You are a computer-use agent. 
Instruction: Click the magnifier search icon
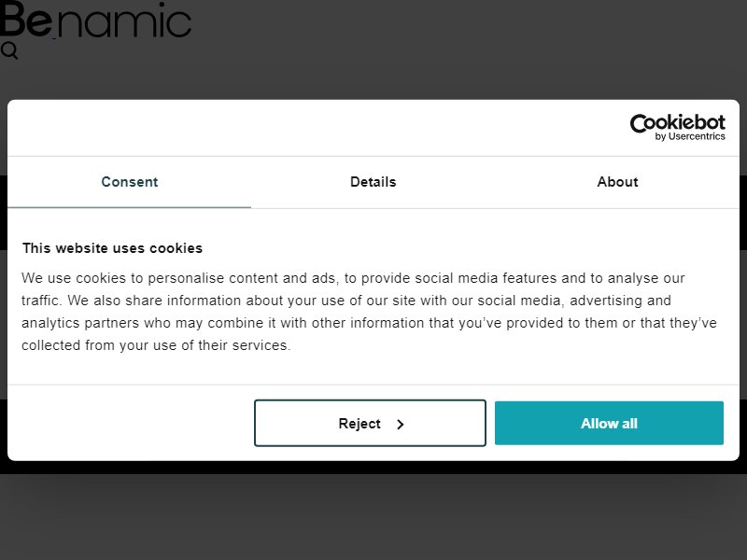(x=9, y=50)
